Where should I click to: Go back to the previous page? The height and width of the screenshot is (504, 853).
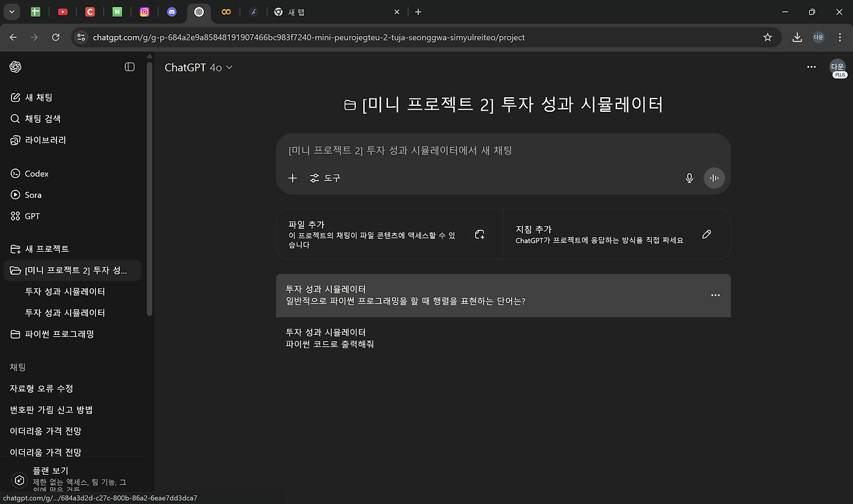(14, 37)
